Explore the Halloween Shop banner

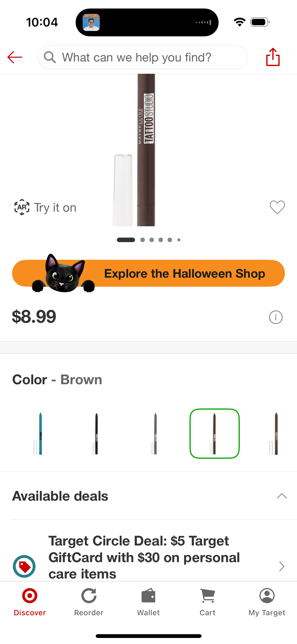pyautogui.click(x=149, y=273)
